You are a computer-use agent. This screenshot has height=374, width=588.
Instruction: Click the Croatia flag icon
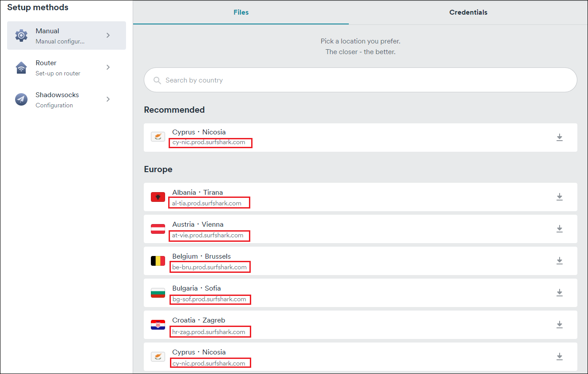pos(158,325)
